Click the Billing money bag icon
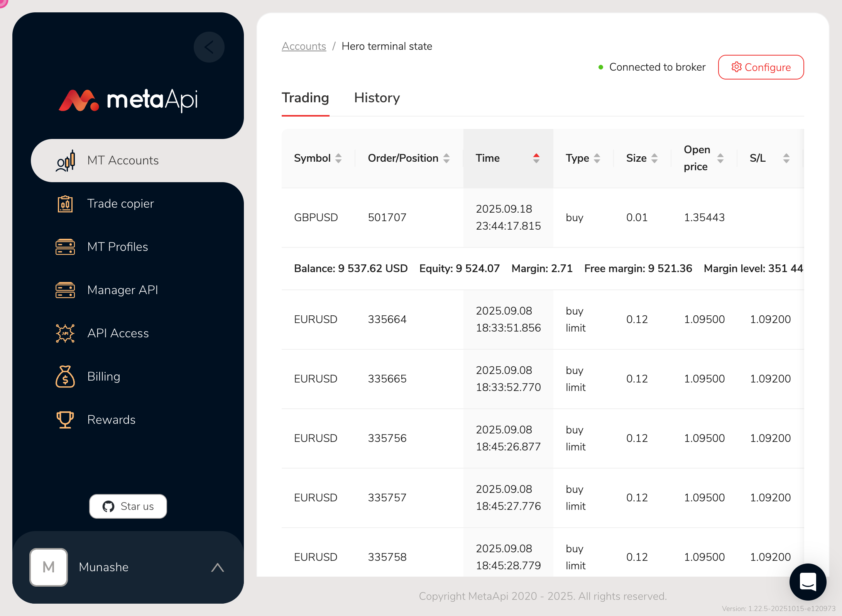 click(x=65, y=377)
